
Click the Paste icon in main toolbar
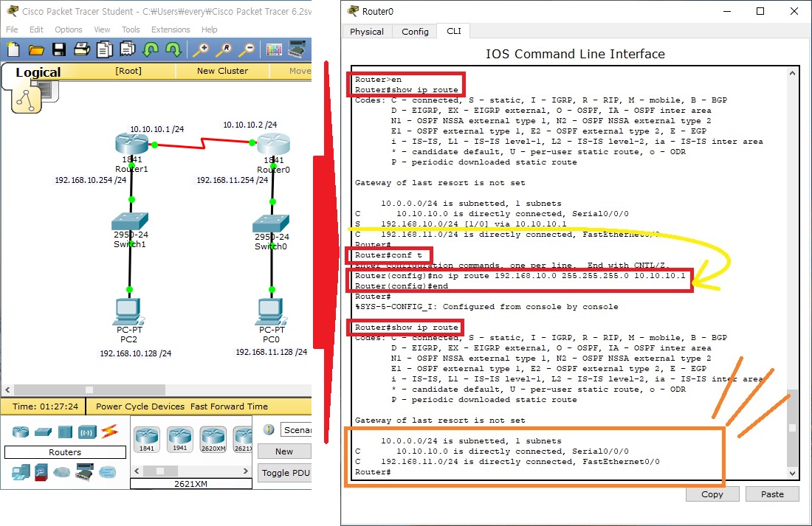(x=128, y=49)
